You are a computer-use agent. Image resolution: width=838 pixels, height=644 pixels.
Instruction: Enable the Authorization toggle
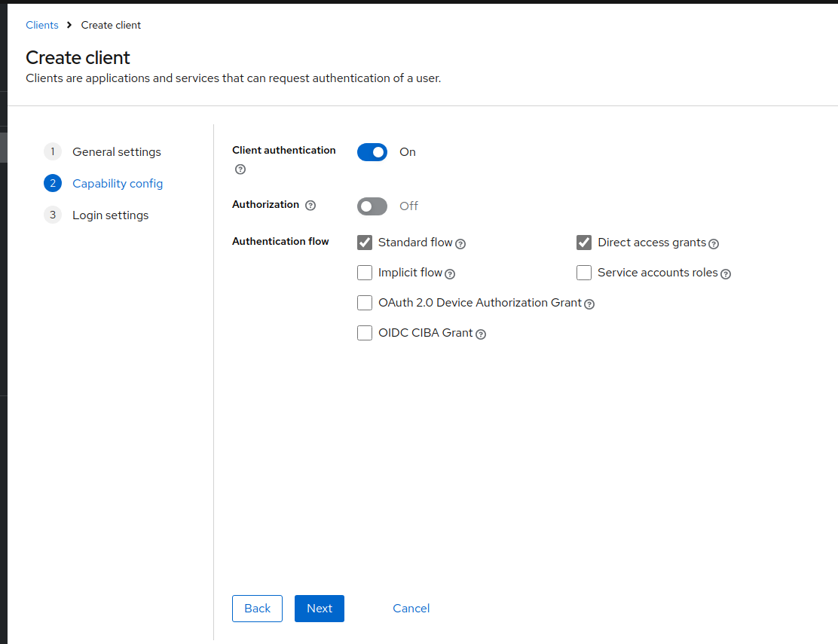coord(372,206)
